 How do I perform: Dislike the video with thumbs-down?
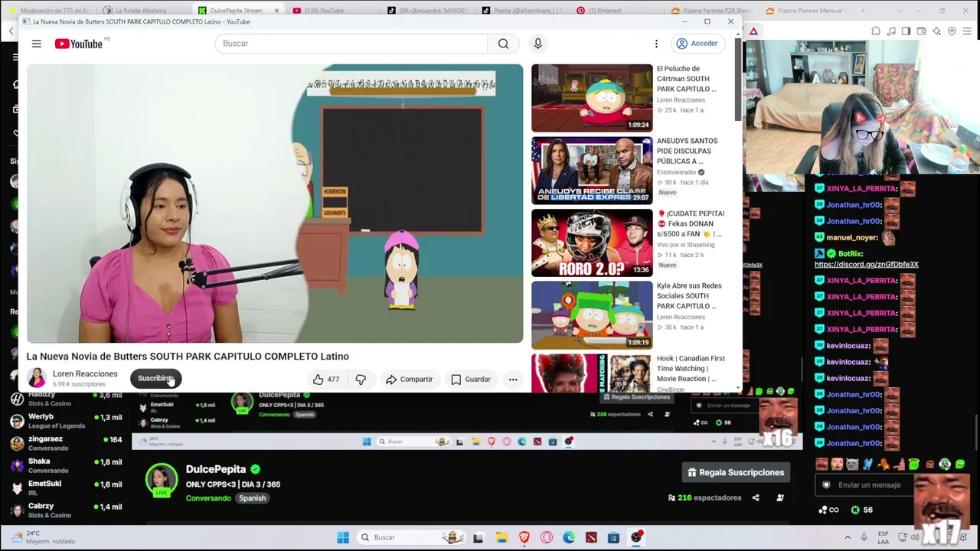(x=361, y=379)
